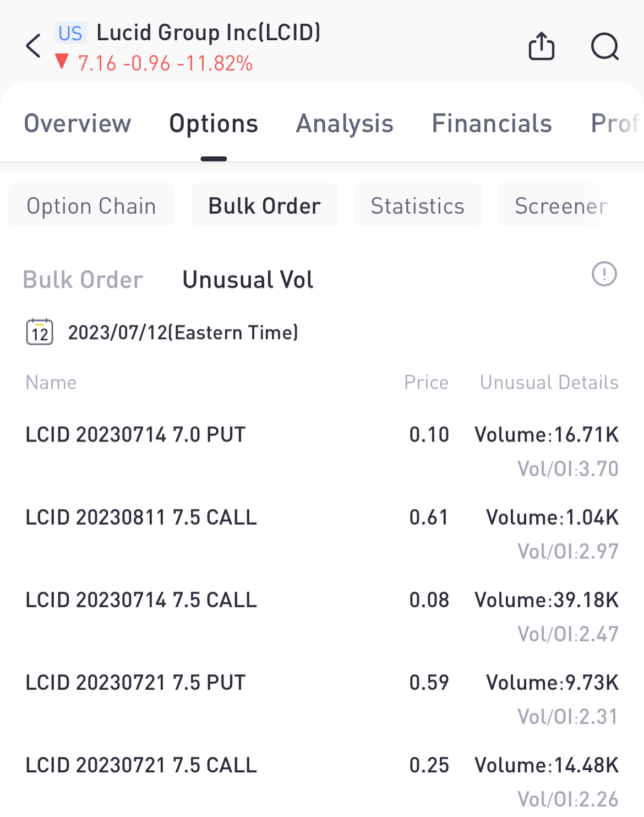Viewport: 644px width, 817px height.
Task: Open search with magnifier icon
Action: [604, 46]
